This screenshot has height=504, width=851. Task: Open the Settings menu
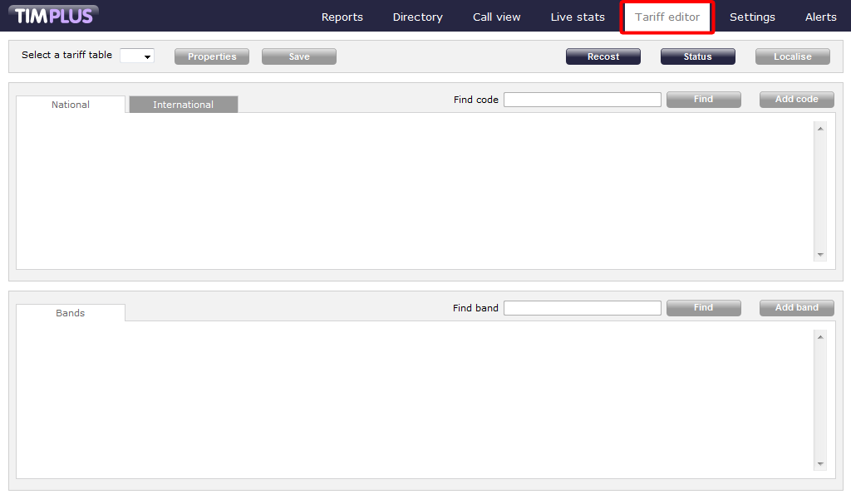click(752, 17)
